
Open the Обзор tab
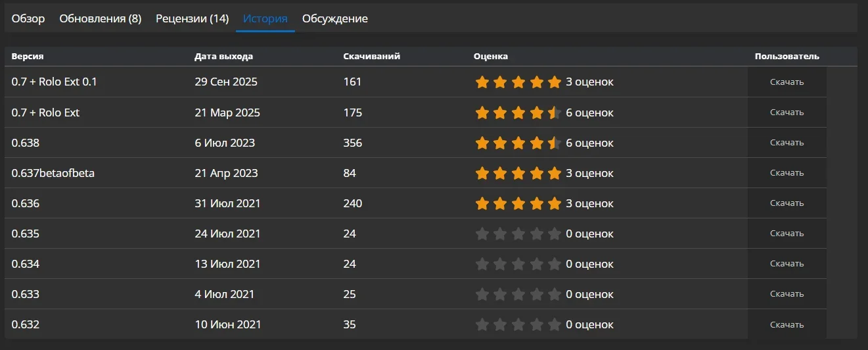point(28,18)
